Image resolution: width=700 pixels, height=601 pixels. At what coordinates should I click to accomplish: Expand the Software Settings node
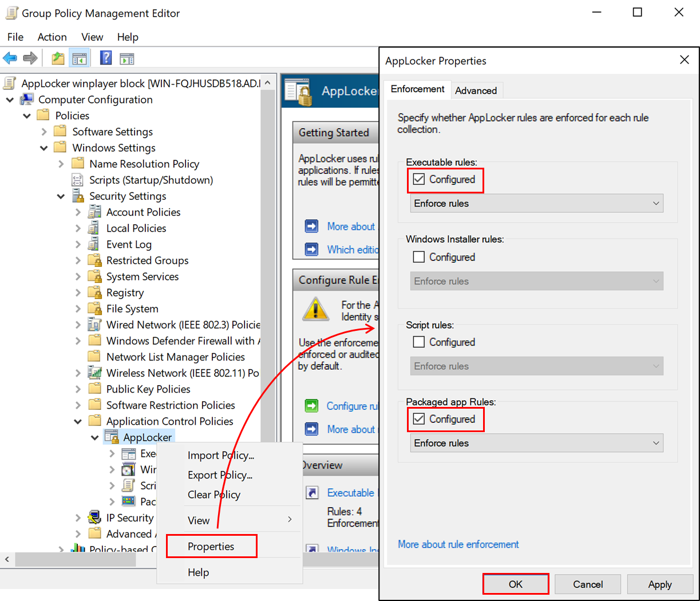(x=44, y=132)
